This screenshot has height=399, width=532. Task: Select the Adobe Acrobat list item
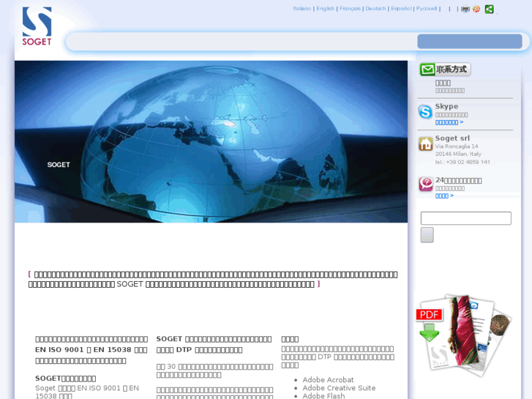click(x=328, y=380)
